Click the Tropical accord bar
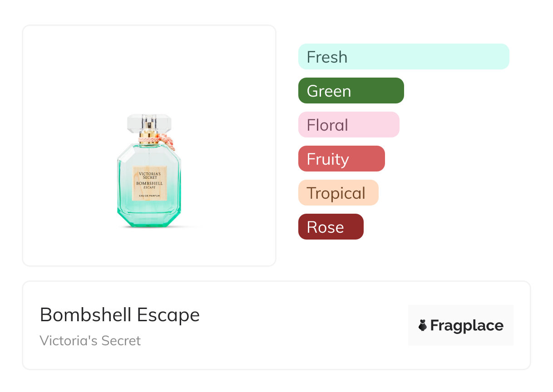The height and width of the screenshot is (392, 553). pyautogui.click(x=338, y=193)
